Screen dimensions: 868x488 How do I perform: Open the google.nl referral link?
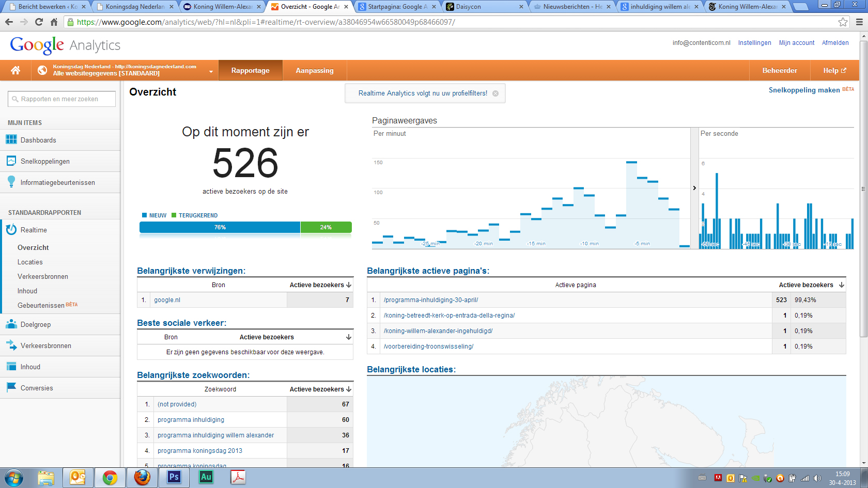(x=167, y=300)
